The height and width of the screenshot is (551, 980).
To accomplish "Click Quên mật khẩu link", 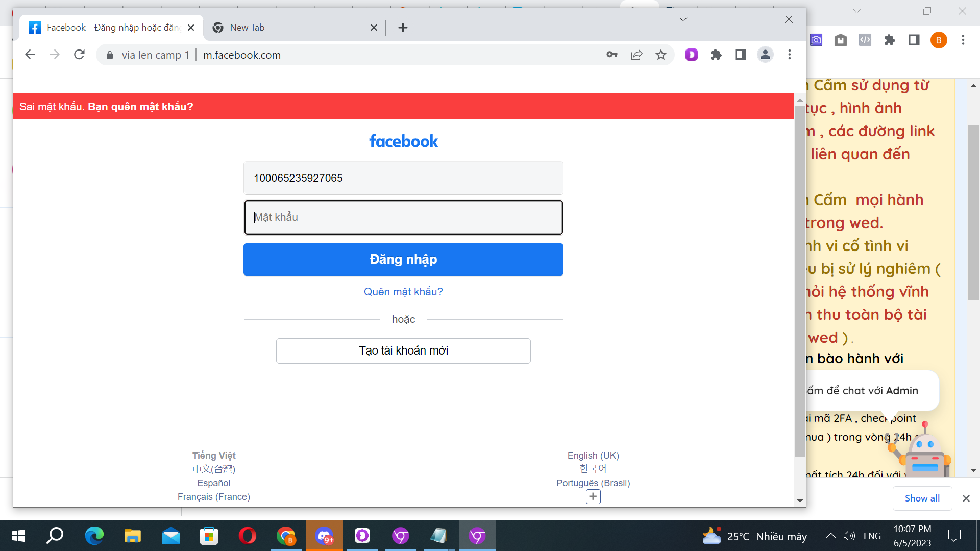I will (x=403, y=291).
